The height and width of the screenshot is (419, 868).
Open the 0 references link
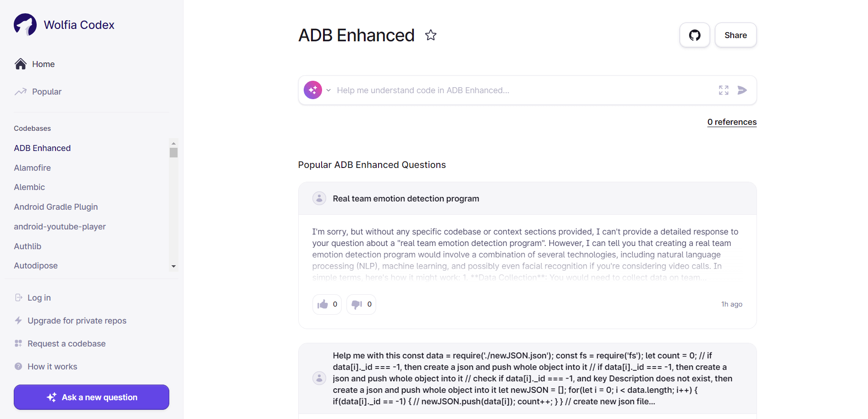pos(732,122)
